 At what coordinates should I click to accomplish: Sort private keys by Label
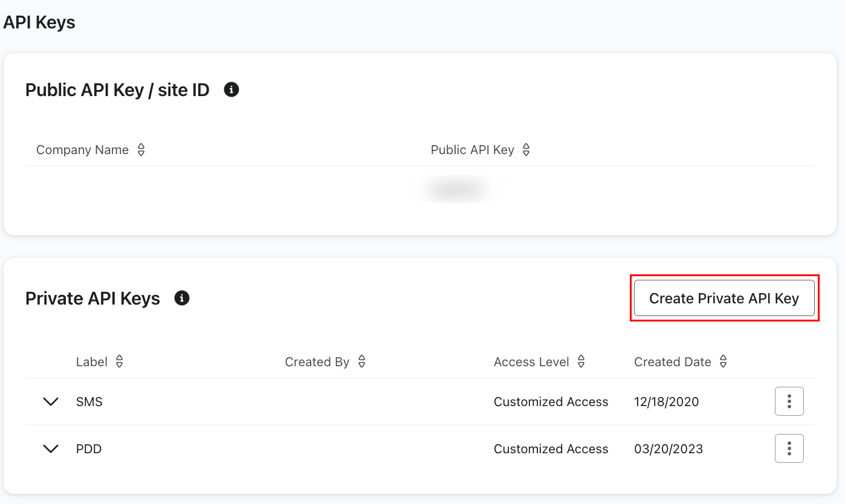tap(119, 362)
